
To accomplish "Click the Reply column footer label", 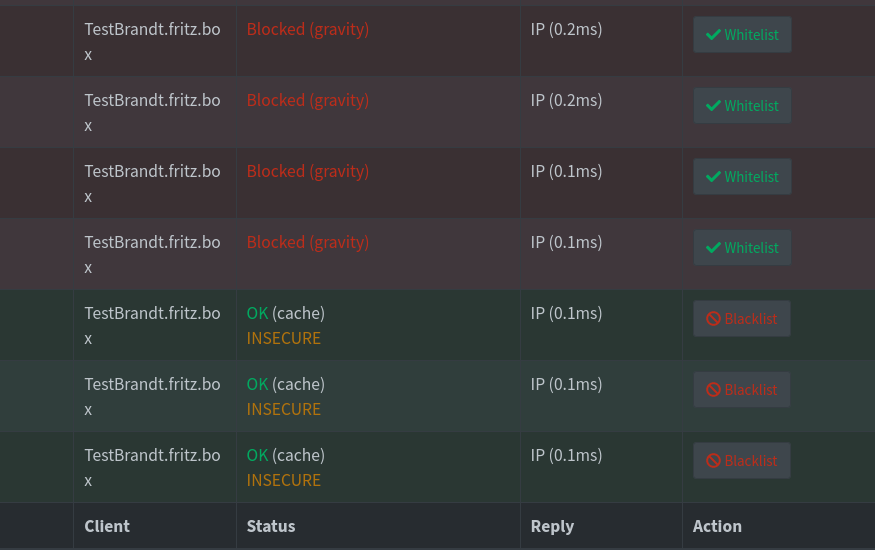I will 552,527.
